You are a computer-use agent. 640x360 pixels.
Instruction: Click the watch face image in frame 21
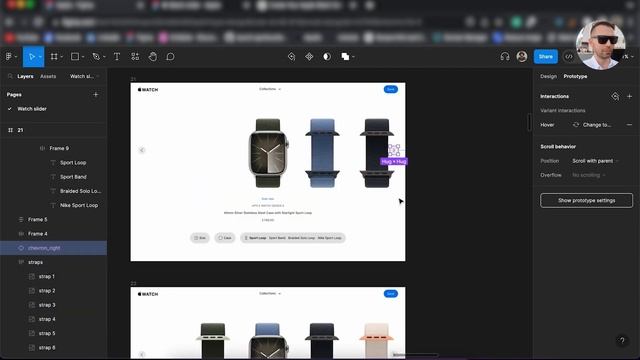268,153
